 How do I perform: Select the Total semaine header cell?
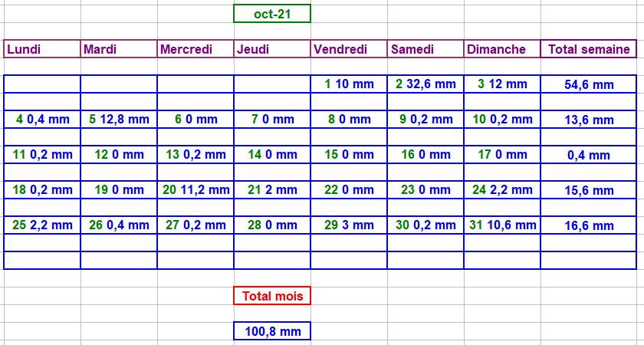589,49
